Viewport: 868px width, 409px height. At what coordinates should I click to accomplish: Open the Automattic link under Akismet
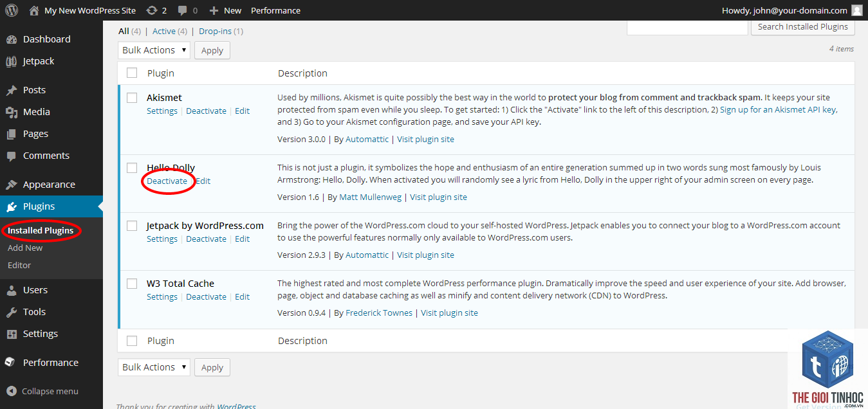[367, 139]
